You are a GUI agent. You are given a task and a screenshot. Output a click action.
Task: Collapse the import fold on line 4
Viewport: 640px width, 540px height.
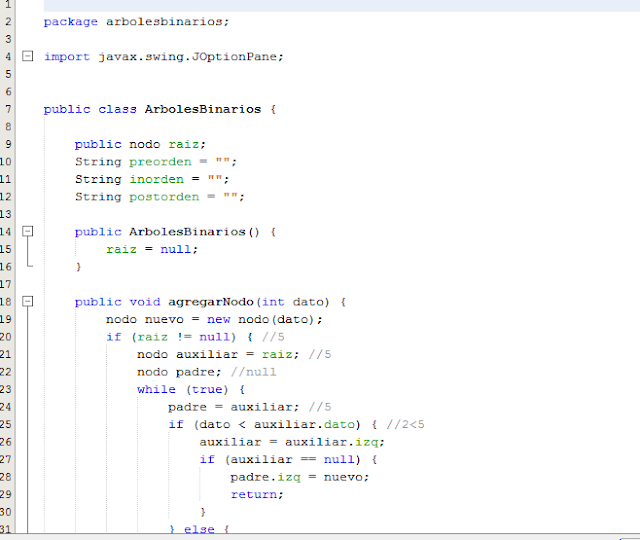tap(27, 56)
